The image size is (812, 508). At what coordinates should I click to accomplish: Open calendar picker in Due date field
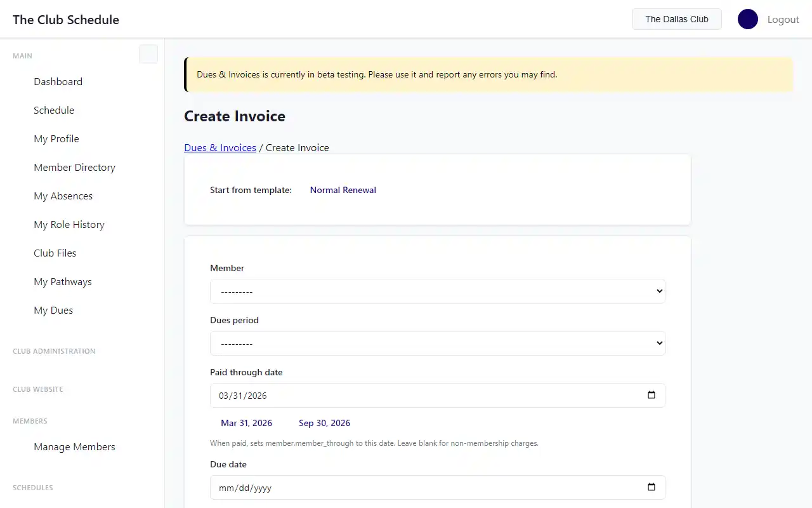click(x=651, y=487)
